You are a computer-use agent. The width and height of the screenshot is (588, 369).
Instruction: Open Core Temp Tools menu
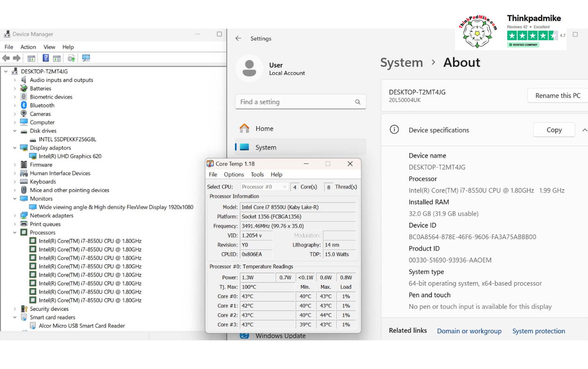[257, 174]
